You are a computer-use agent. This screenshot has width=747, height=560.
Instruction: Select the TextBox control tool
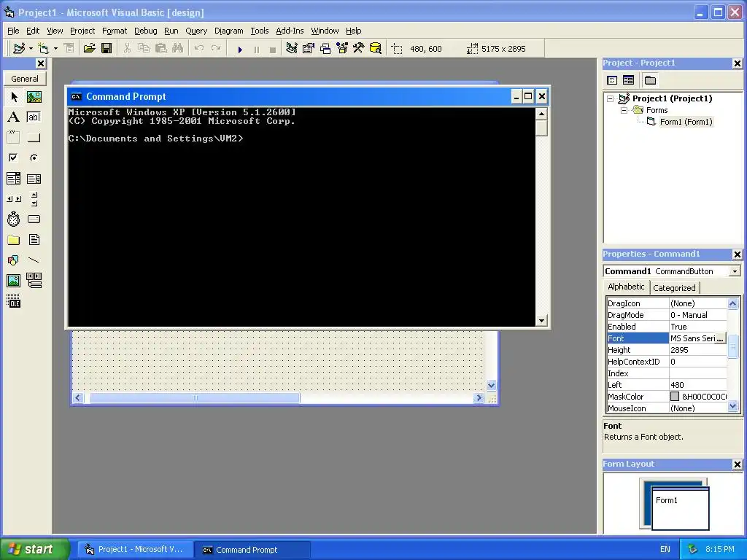[x=34, y=117]
